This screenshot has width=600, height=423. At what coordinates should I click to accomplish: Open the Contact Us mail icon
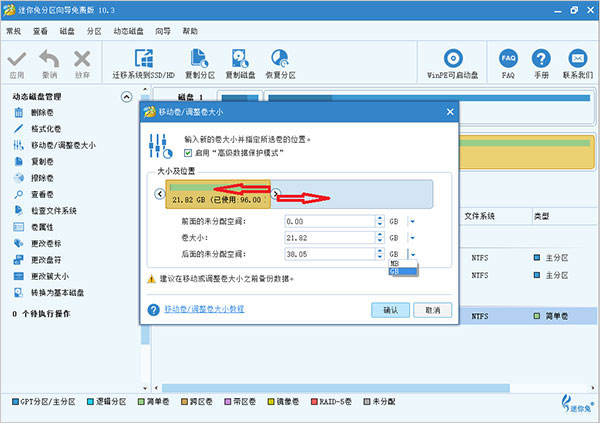coord(578,59)
